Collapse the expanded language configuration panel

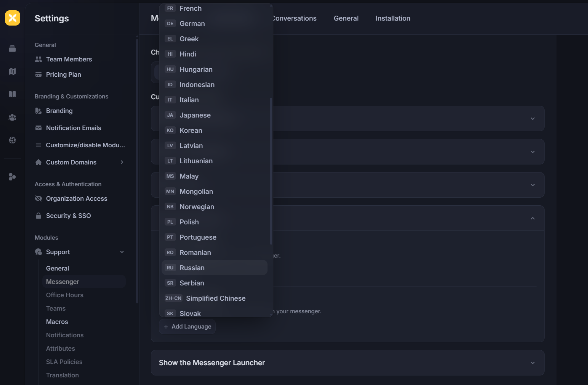click(x=532, y=218)
